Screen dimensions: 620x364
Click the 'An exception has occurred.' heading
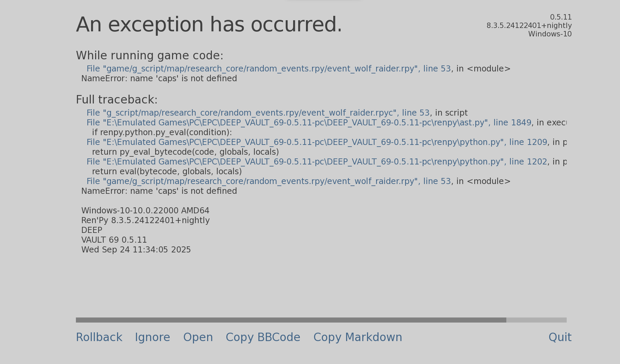pyautogui.click(x=209, y=25)
